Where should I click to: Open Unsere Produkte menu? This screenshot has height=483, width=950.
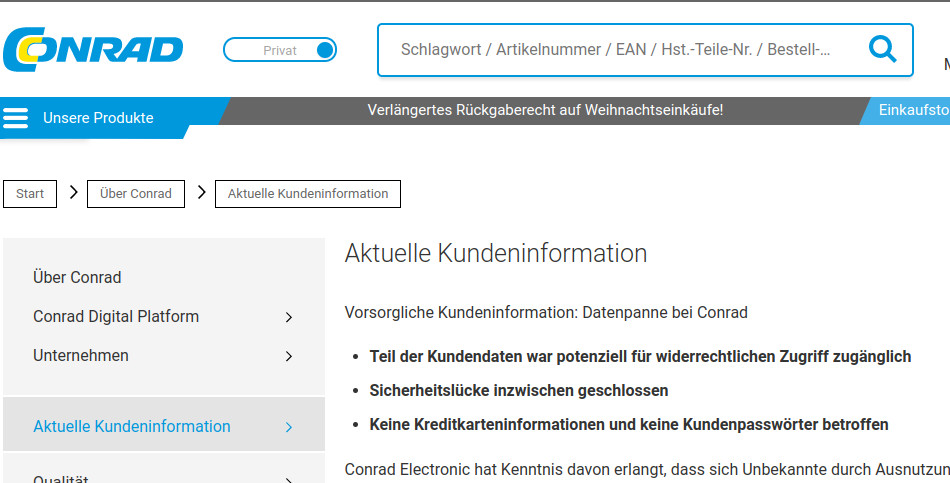[x=98, y=118]
